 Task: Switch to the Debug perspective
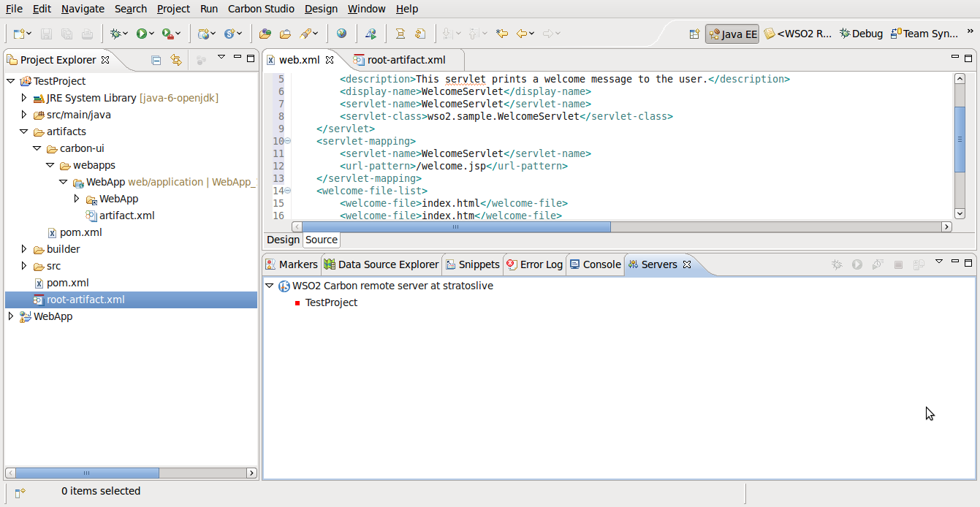coord(861,34)
